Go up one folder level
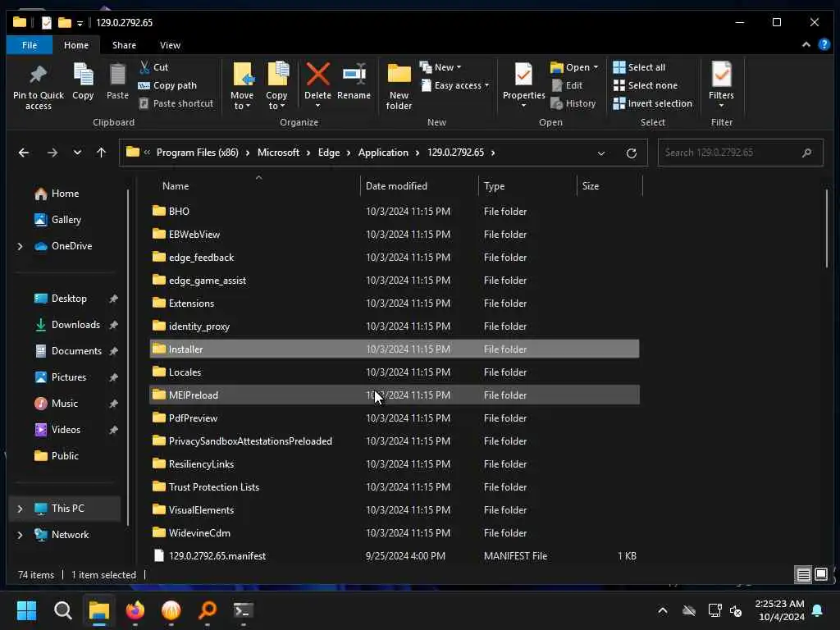Viewport: 840px width, 630px height. (x=101, y=153)
